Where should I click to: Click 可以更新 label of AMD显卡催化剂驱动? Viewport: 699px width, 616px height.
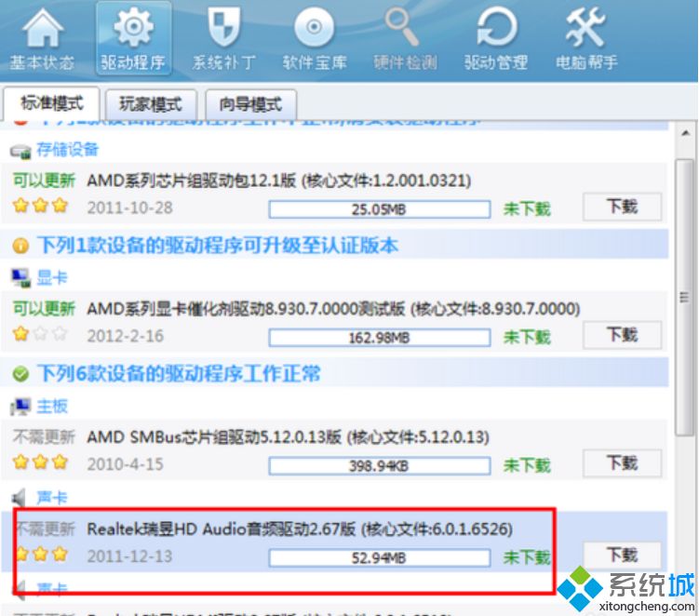(x=44, y=308)
